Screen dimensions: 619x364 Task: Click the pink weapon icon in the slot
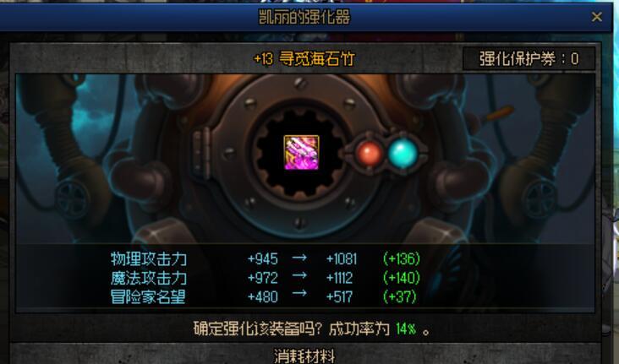point(301,153)
